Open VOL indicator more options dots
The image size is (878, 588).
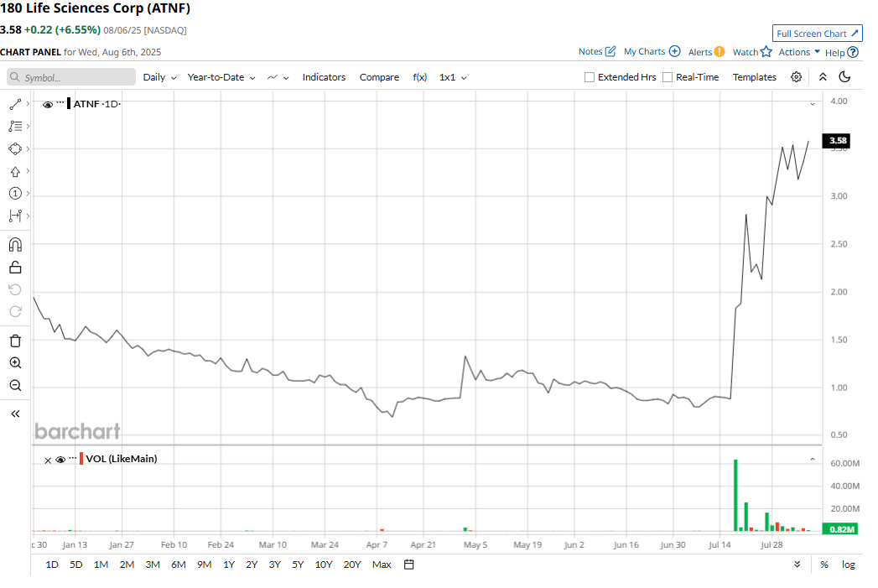pos(72,457)
